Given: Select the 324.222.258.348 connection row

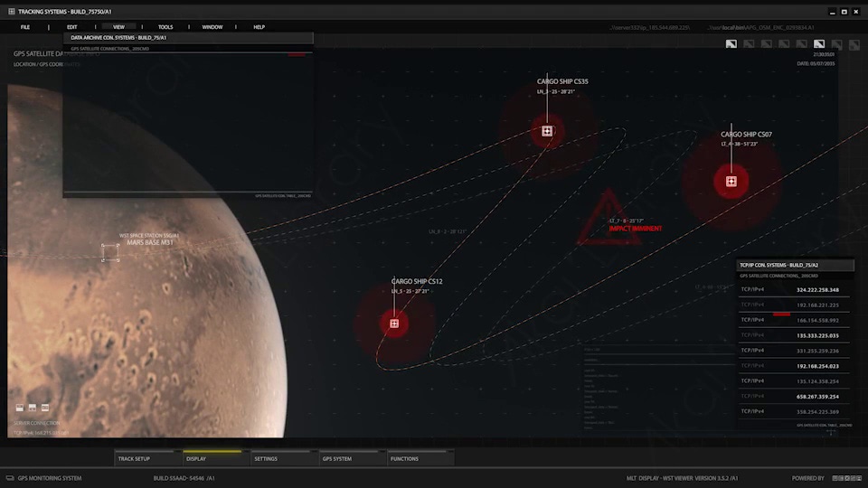Looking at the screenshot, I should tap(795, 289).
